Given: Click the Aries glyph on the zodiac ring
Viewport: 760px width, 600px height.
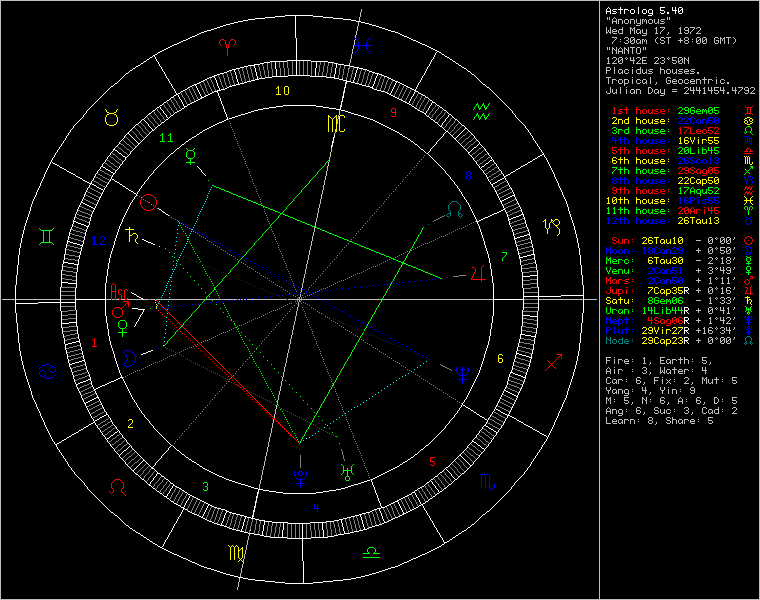Looking at the screenshot, I should (227, 47).
